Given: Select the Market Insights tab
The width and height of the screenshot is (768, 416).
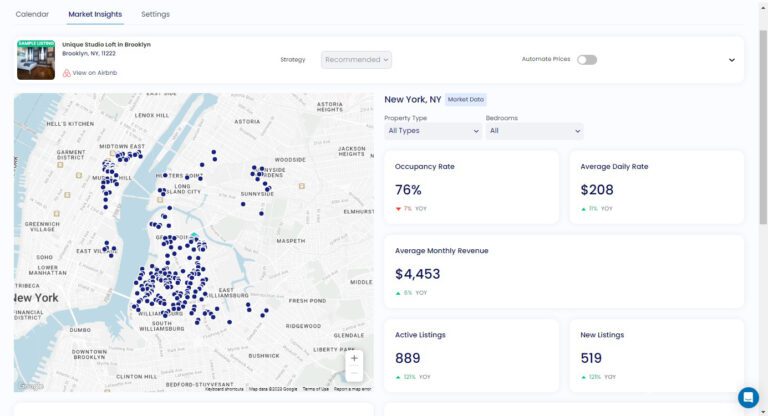Looking at the screenshot, I should point(95,14).
